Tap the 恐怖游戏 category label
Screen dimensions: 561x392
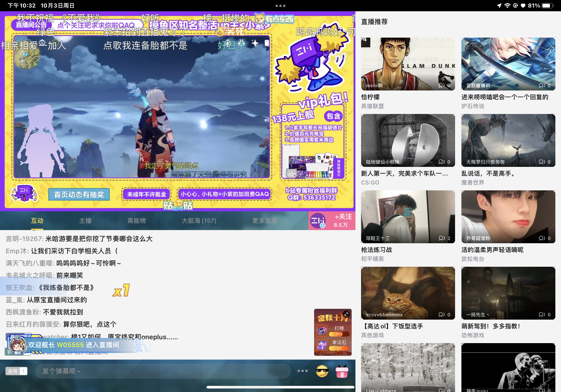tap(472, 335)
